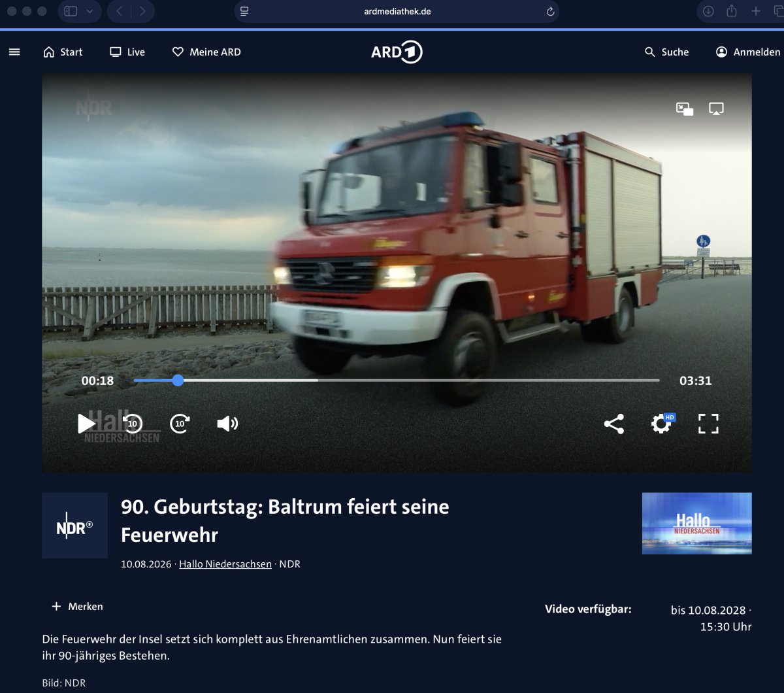Go to Start page
Image resolution: width=784 pixels, height=693 pixels.
pyautogui.click(x=63, y=52)
